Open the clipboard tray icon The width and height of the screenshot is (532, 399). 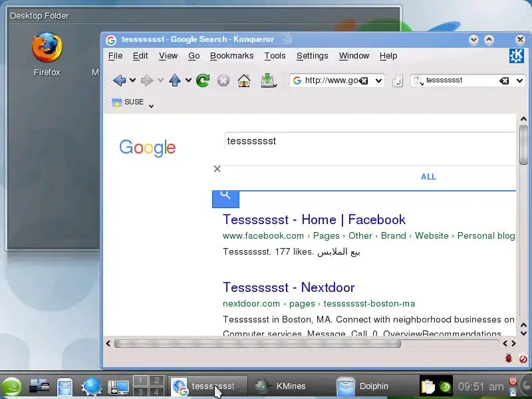point(428,386)
